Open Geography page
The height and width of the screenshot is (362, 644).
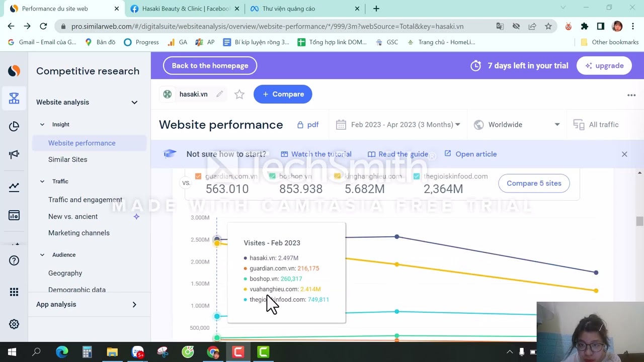(x=65, y=273)
